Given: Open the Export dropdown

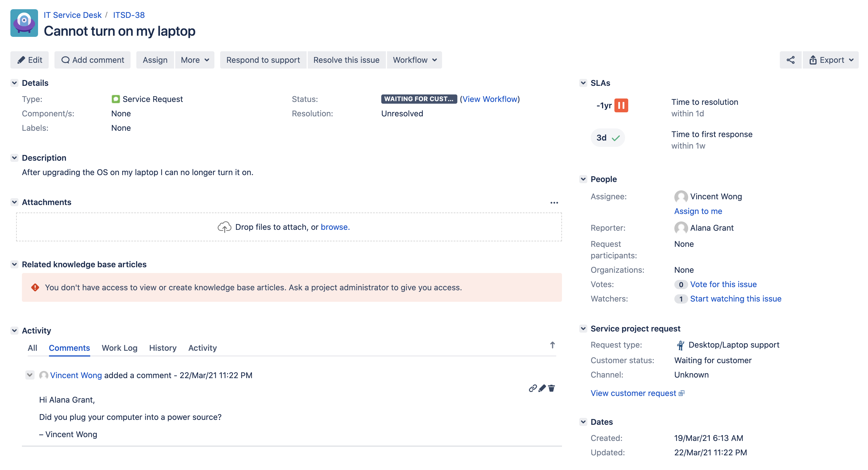Looking at the screenshot, I should (831, 60).
